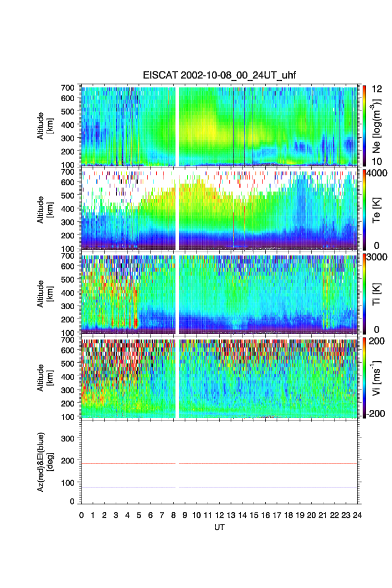Click the UT x-axis label
The image size is (392, 588).
(x=220, y=528)
